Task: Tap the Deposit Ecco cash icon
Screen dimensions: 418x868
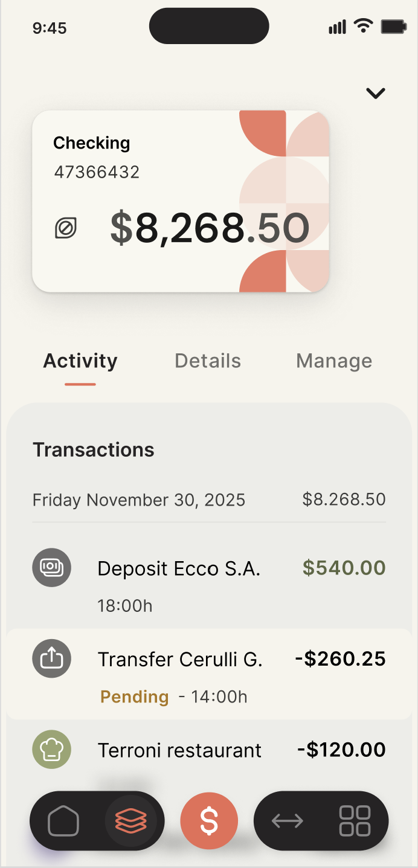Action: pos(51,568)
